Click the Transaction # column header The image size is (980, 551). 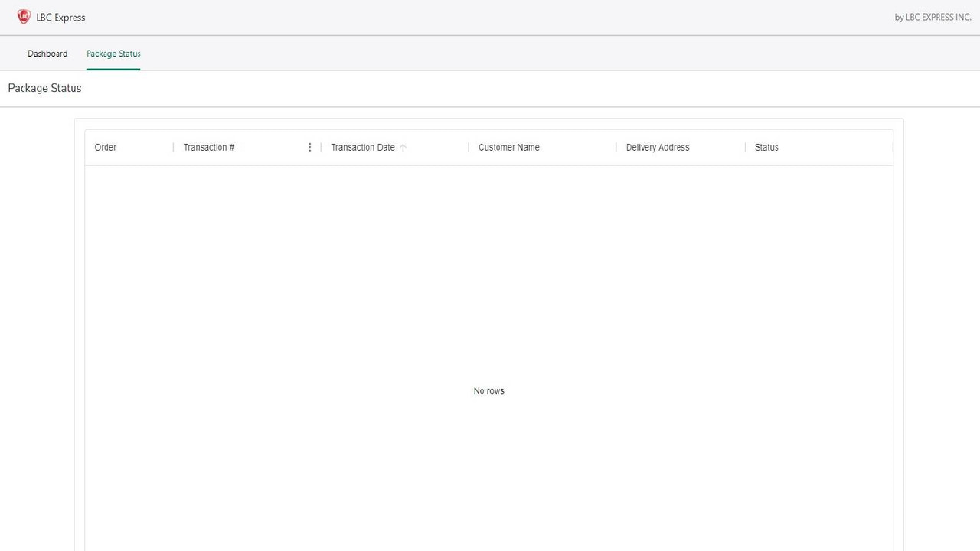208,147
